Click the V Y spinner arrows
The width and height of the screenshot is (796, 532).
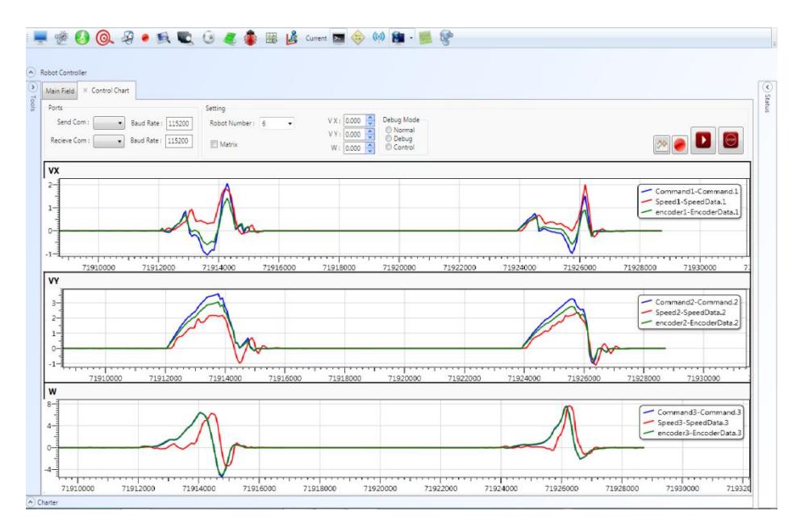(371, 135)
